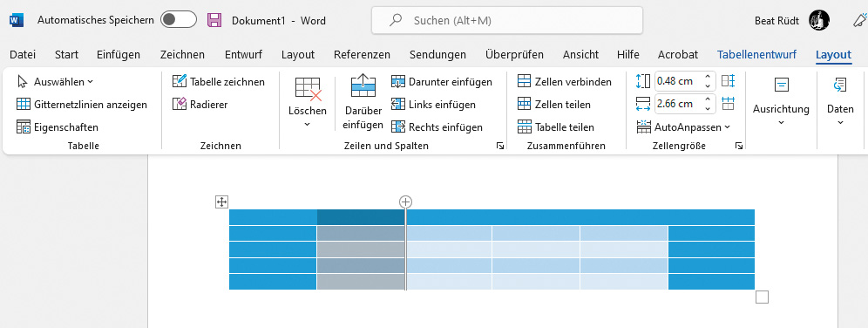Screen dimensions: 868x328
Task: Click the distribute rows evenly icon
Action: (728, 81)
